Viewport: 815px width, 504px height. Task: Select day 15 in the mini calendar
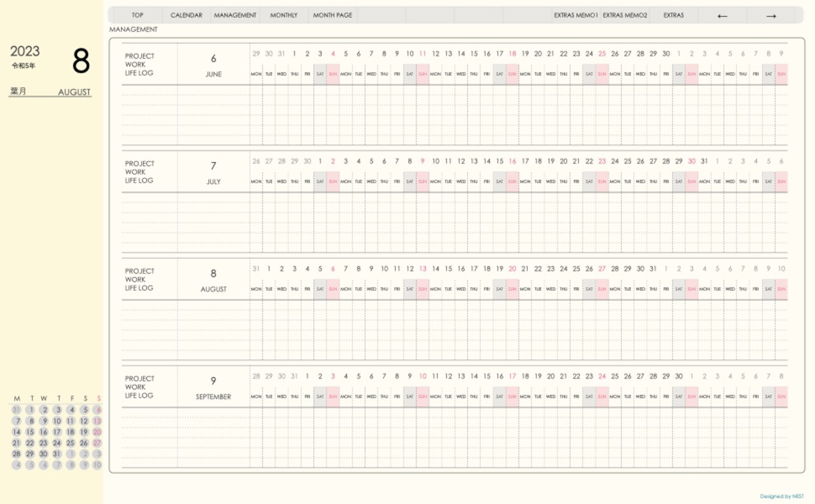coord(30,432)
